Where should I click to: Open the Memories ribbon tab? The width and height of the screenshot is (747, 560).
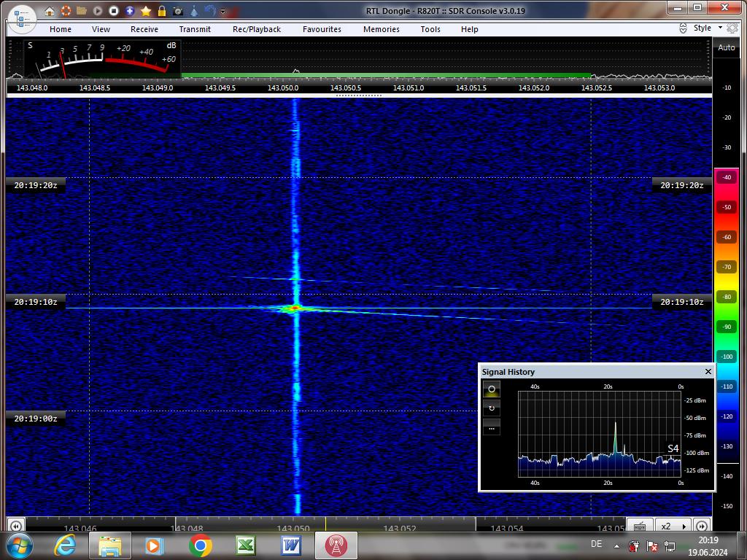pyautogui.click(x=382, y=29)
